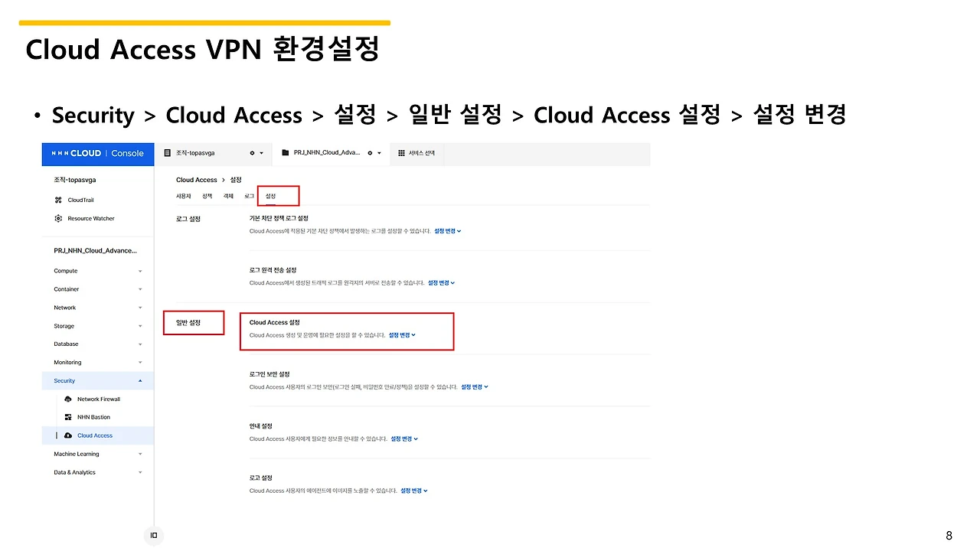Open the project dropdown caret in top bar

(380, 153)
